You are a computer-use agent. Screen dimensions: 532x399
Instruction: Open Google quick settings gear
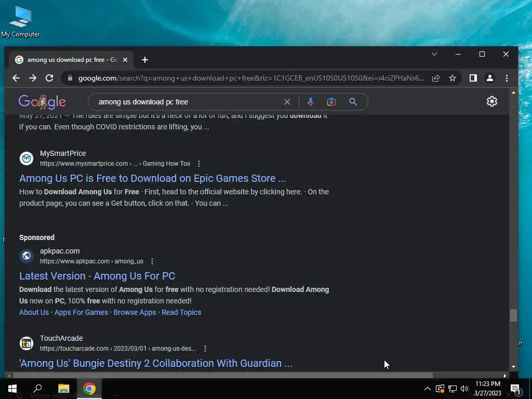(x=491, y=101)
